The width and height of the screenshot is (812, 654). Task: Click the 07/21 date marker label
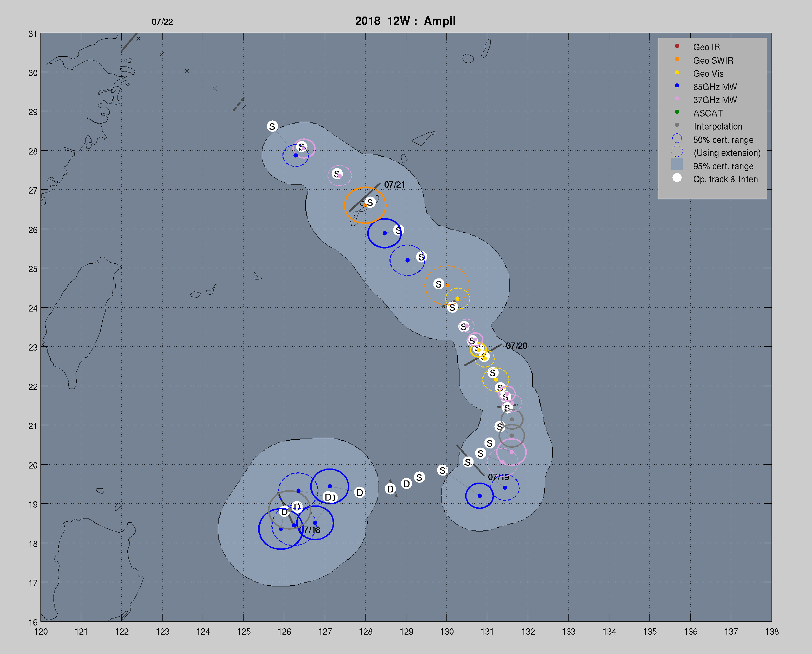[394, 184]
